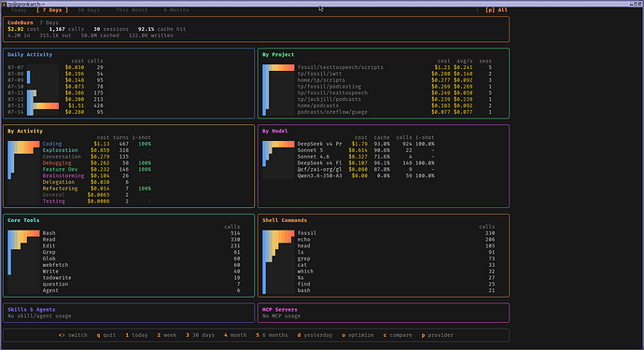Choose the 1 today footer shortcut
Viewport: 644px width, 350px height.
point(136,335)
